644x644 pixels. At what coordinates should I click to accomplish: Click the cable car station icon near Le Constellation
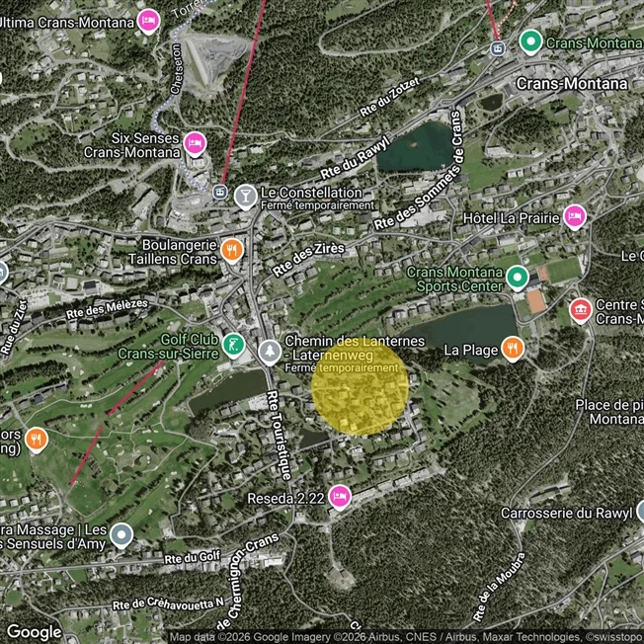[219, 192]
